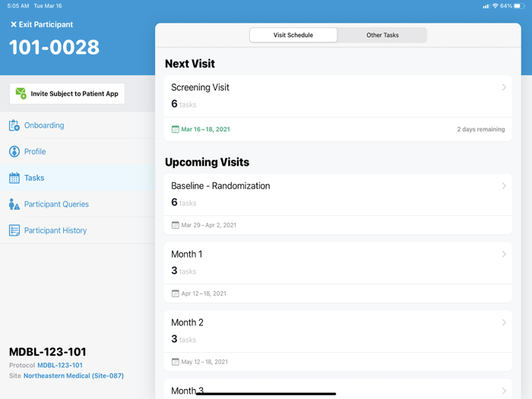Select Tasks in the sidebar
This screenshot has height=399, width=532.
click(x=78, y=177)
